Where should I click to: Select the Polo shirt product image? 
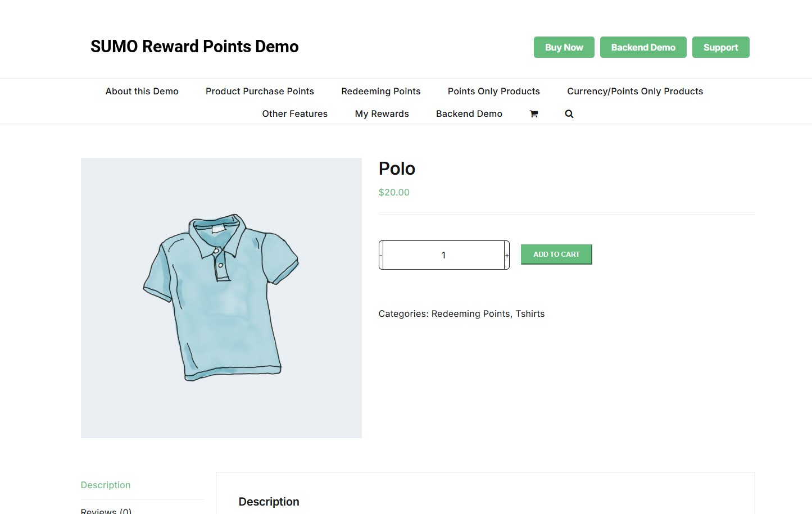point(221,297)
